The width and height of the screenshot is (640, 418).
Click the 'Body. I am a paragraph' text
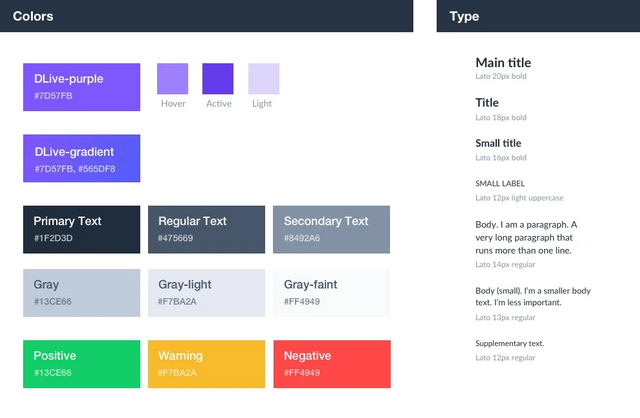click(x=526, y=238)
